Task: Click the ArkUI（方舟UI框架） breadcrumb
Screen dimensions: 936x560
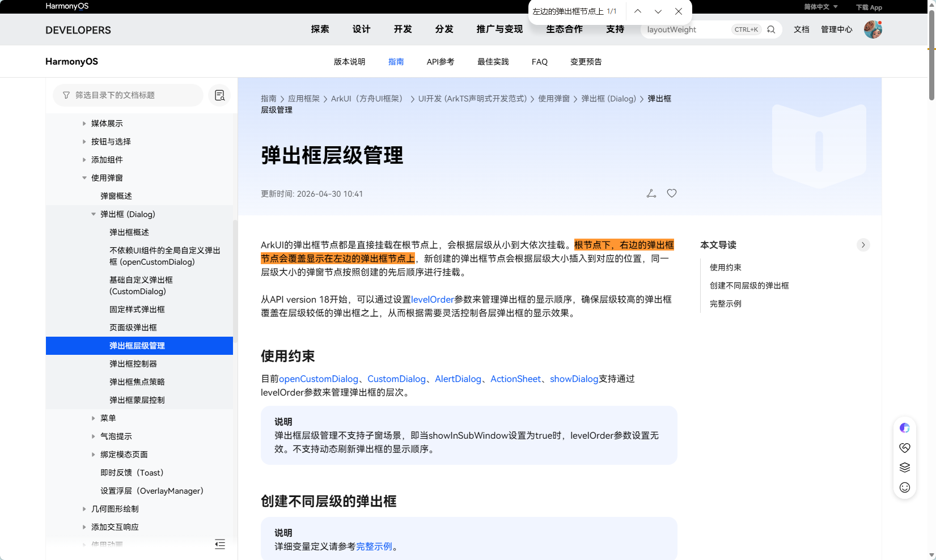Action: click(369, 99)
